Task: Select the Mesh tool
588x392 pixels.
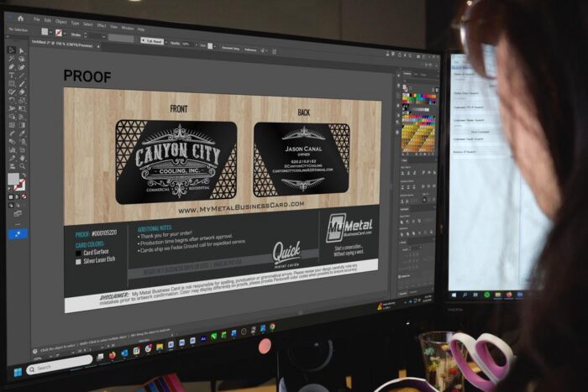Action: 12,125
